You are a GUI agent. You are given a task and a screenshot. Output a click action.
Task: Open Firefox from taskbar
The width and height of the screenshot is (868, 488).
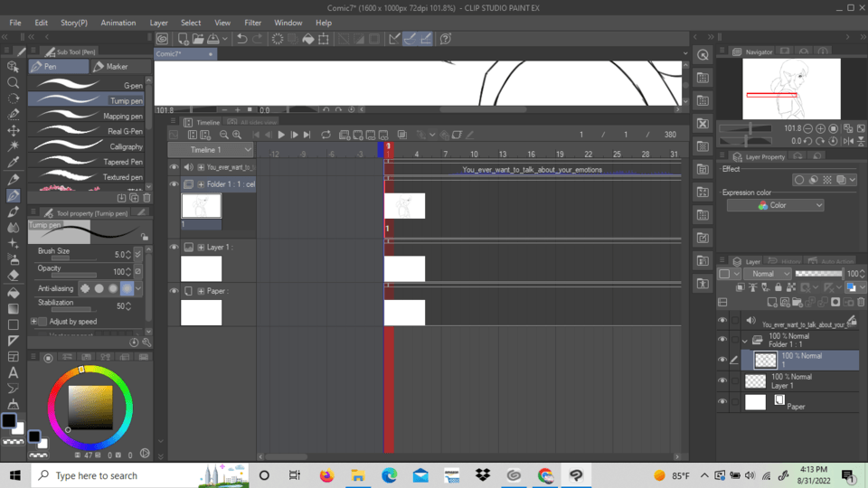(x=326, y=475)
